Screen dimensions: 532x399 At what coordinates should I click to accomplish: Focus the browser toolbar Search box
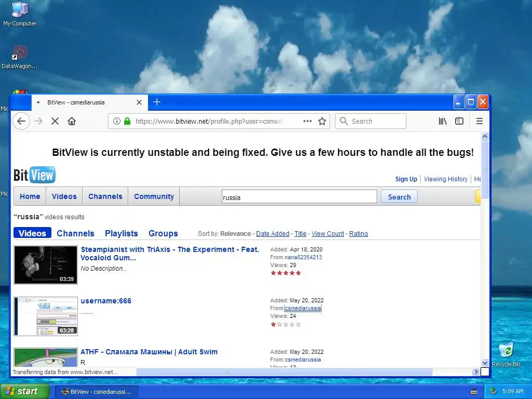(x=370, y=121)
